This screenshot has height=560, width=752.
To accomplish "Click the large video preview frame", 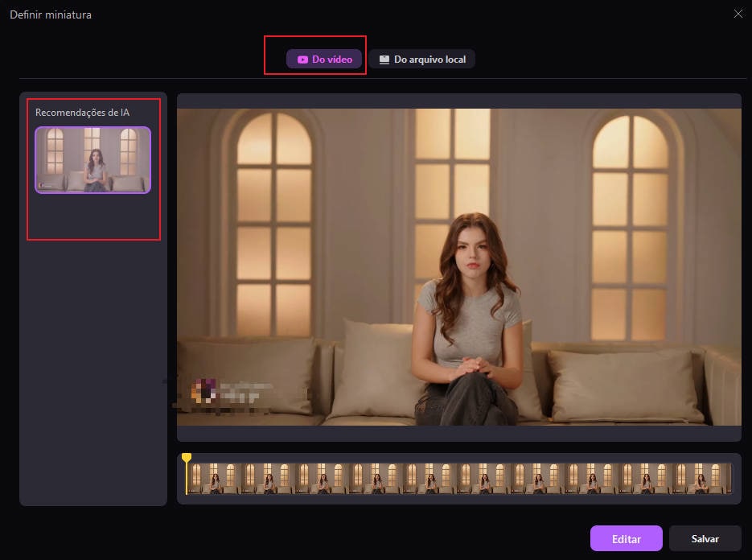I will point(459,267).
